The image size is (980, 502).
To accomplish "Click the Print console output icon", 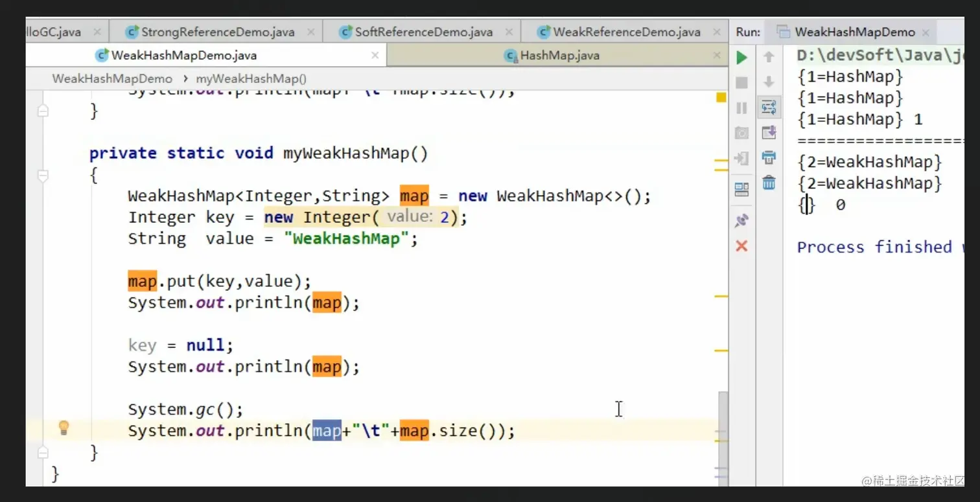I will coord(769,157).
